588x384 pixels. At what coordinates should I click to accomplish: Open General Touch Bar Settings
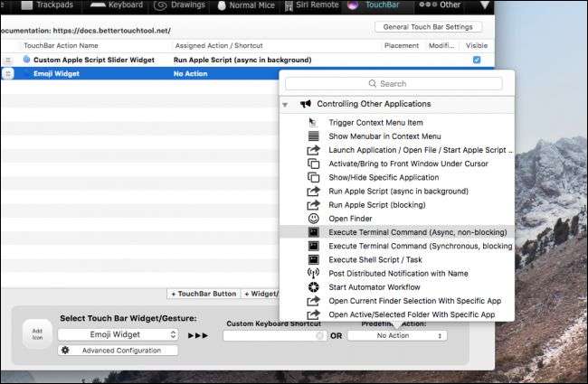pos(428,27)
